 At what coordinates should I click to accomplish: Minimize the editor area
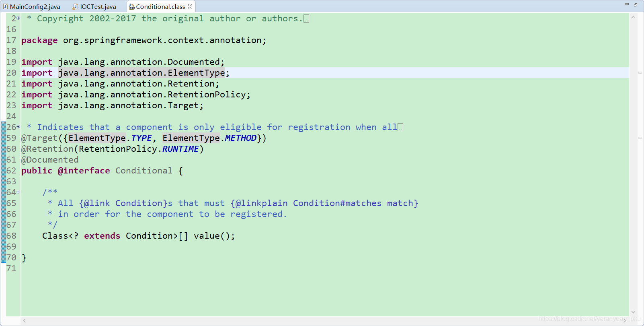coord(626,4)
